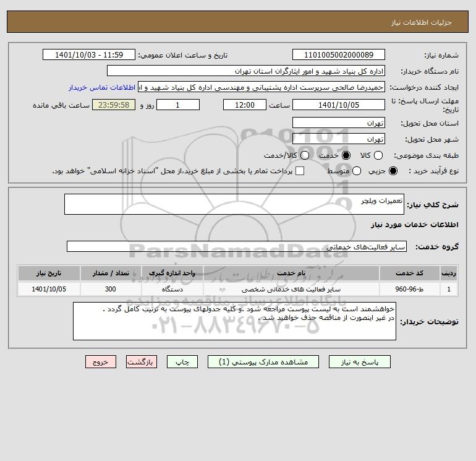Image resolution: width=476 pixels, height=461 pixels.
Task: Click the delivery city field تهران
Action: coord(339,139)
